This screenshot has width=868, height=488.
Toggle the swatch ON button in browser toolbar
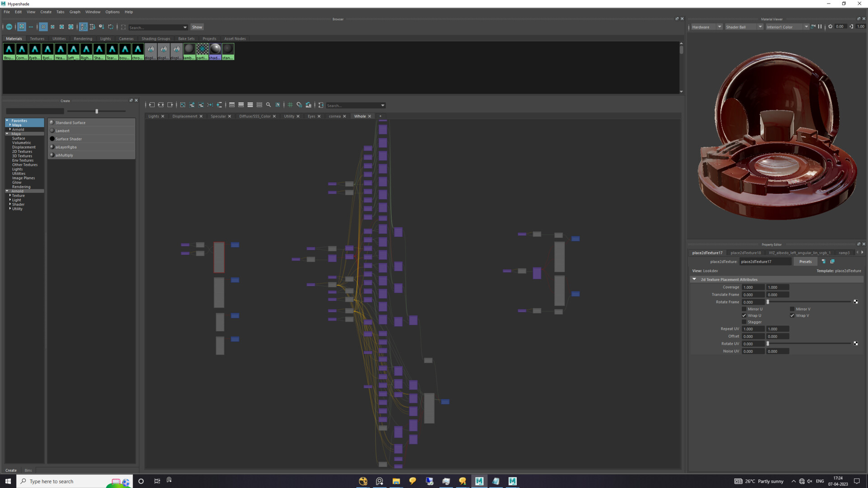click(x=9, y=27)
